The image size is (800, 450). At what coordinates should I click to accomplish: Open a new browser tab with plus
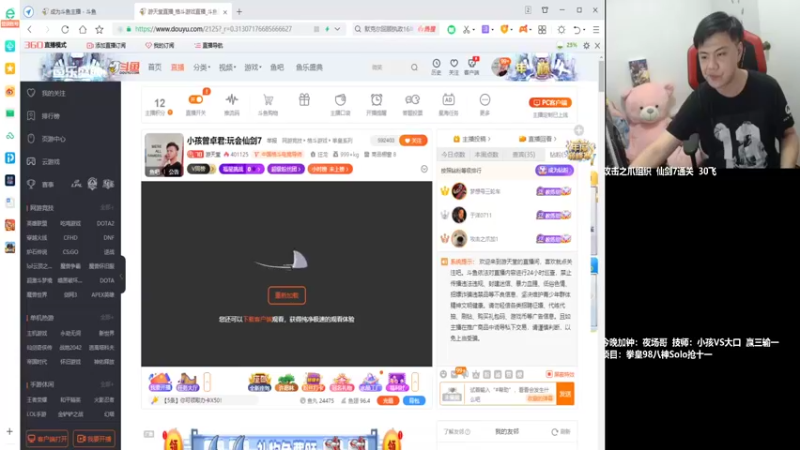pos(239,11)
